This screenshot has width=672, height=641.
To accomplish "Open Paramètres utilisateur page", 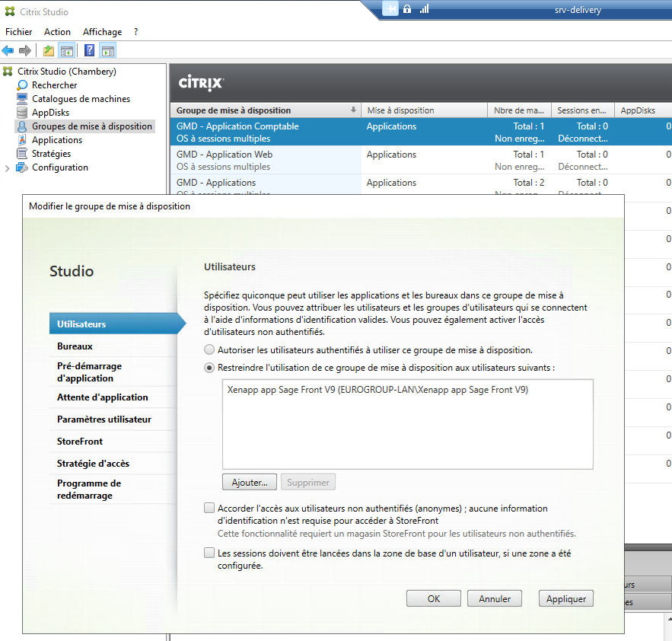I will (113, 419).
